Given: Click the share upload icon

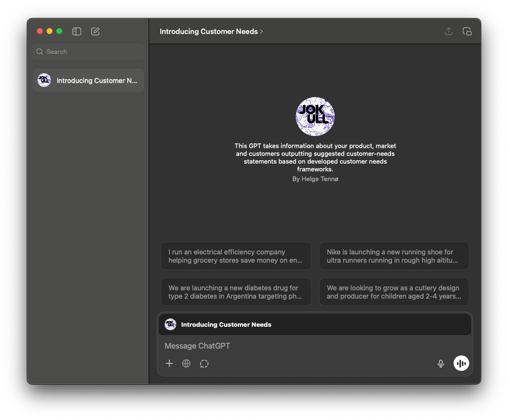Looking at the screenshot, I should tap(448, 31).
